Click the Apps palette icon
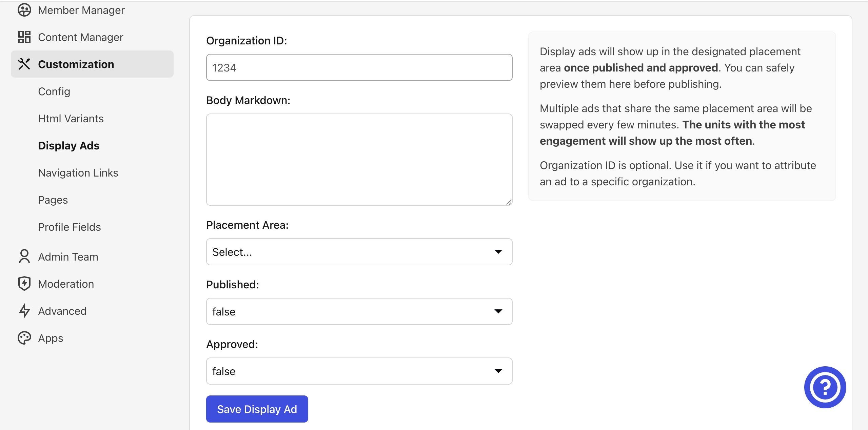 24,338
